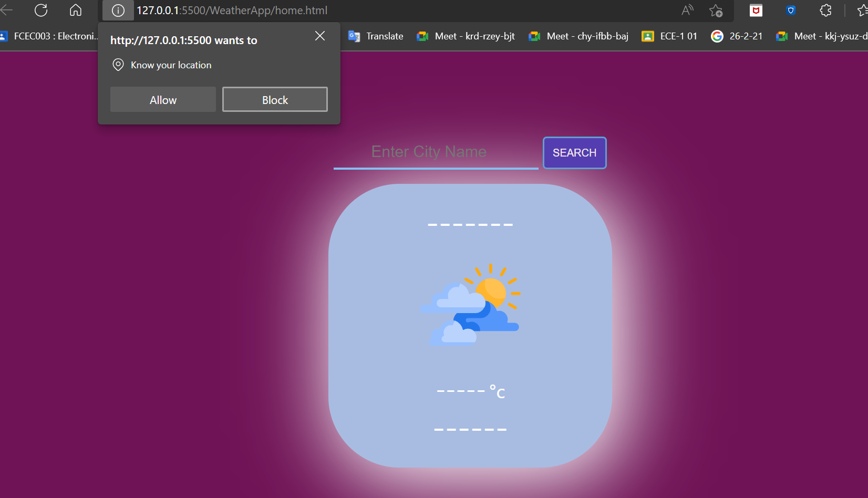Reload the weather app page
This screenshot has height=498, width=868.
tap(40, 10)
